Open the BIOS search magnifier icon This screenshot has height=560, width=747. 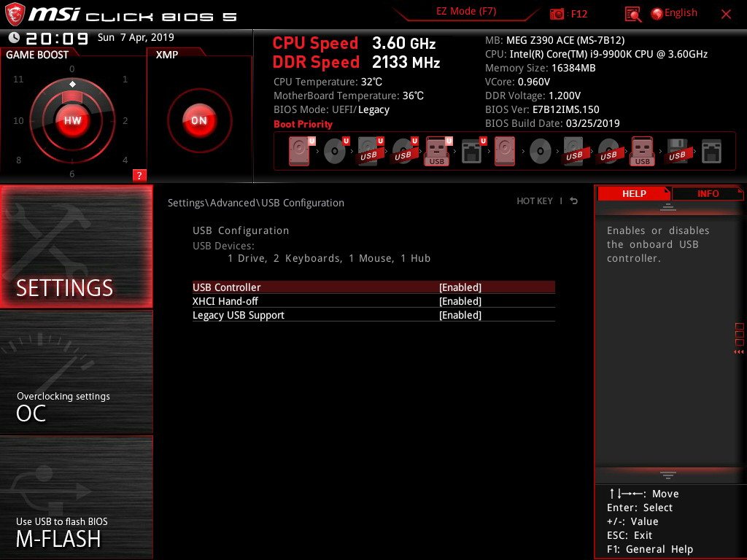[632, 15]
